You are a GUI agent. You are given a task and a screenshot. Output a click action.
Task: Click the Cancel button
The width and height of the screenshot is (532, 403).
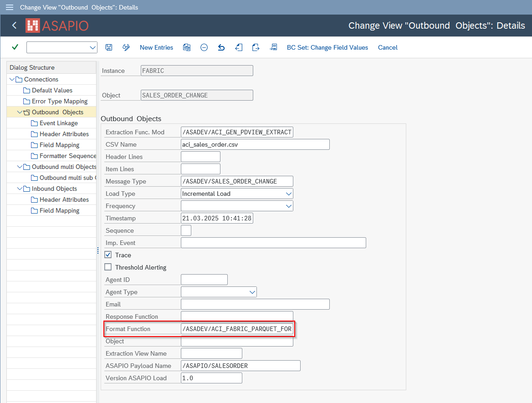click(x=388, y=47)
